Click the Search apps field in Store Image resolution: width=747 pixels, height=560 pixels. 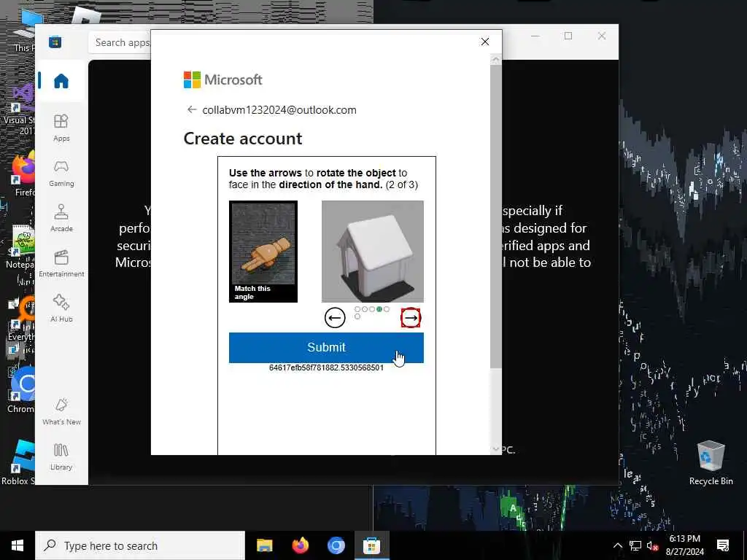[x=120, y=42]
